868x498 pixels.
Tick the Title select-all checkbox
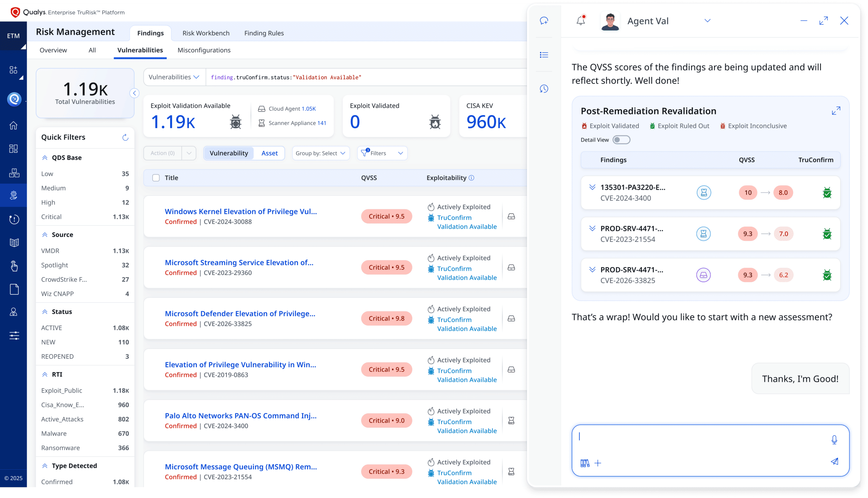pyautogui.click(x=156, y=178)
